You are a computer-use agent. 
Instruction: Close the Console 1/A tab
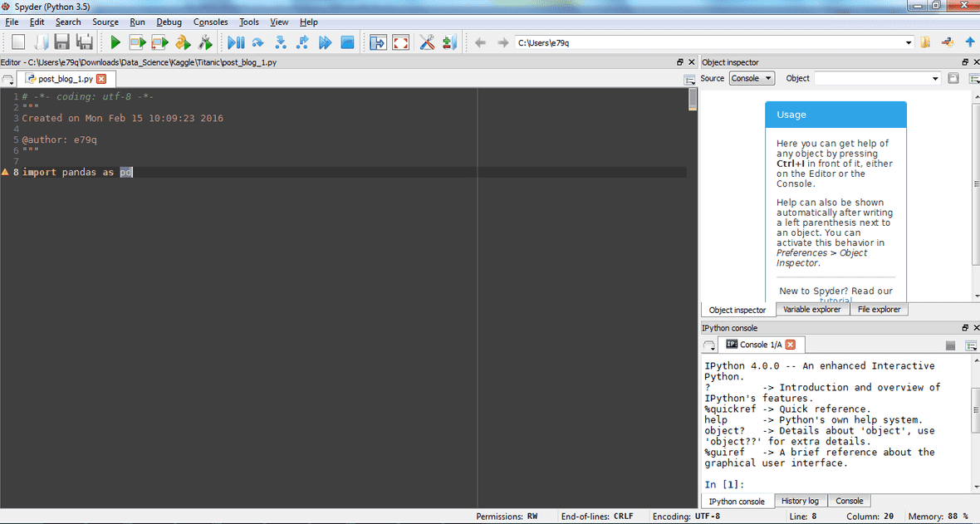coord(790,345)
